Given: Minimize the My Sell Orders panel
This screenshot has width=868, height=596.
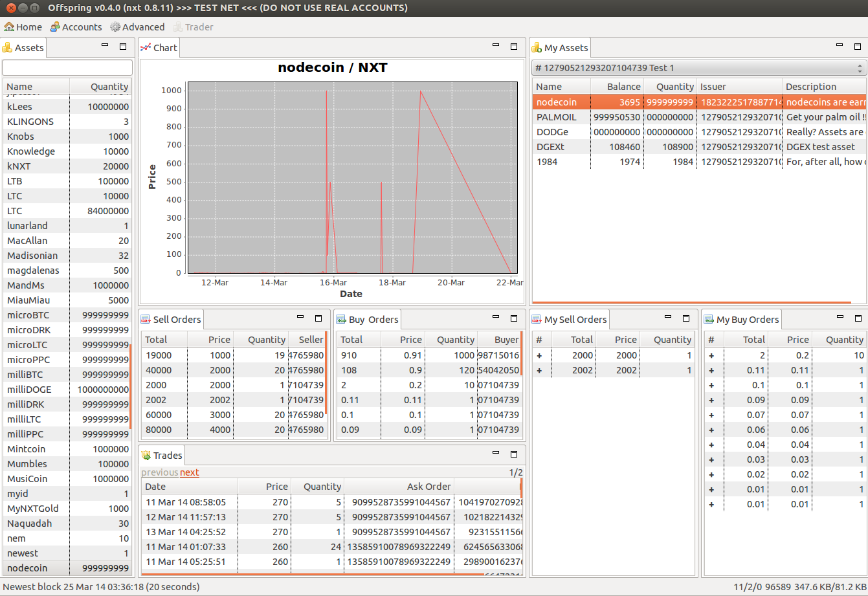Looking at the screenshot, I should click(x=668, y=318).
